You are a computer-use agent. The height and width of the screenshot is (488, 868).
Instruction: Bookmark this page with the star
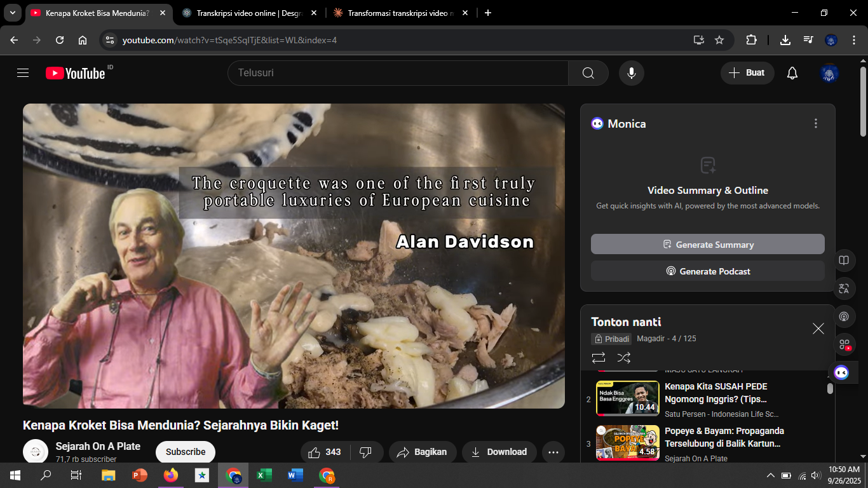(719, 40)
